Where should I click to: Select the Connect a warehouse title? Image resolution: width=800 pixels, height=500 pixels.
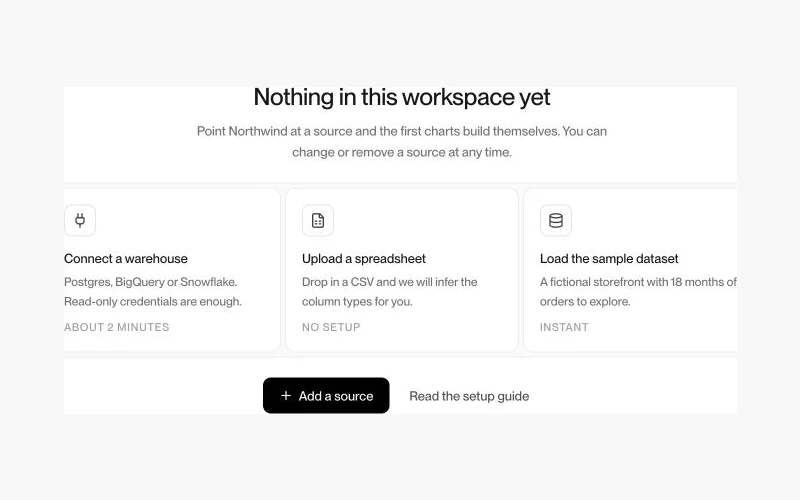[x=126, y=259]
